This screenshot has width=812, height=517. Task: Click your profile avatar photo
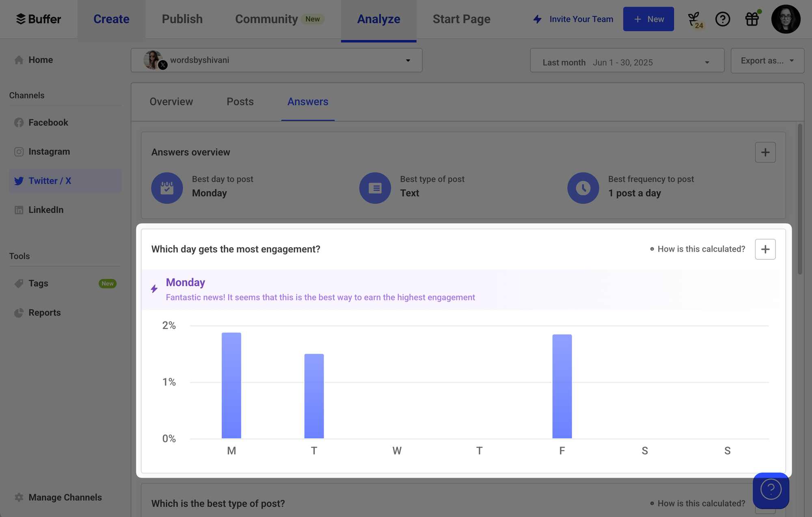pos(786,19)
